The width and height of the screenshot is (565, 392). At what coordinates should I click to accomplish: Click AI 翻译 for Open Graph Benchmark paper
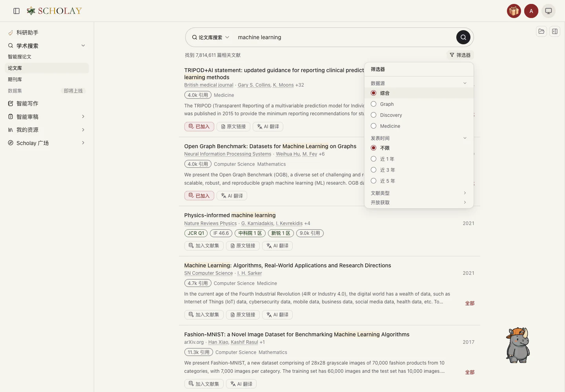click(x=232, y=196)
